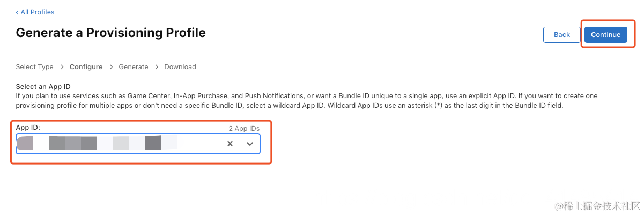Expand the App ID dropdown chevron
Image resolution: width=644 pixels, height=215 pixels.
click(250, 144)
